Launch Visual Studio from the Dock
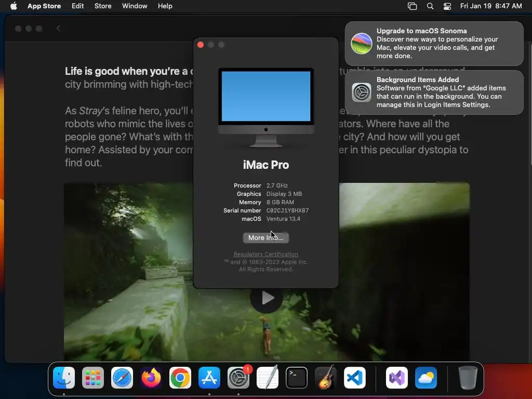532x399 pixels. coord(397,378)
